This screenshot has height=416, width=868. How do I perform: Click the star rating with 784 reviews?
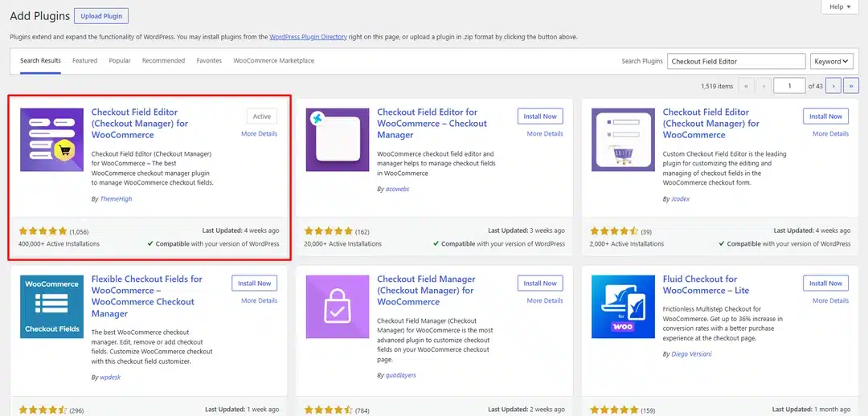click(x=328, y=410)
